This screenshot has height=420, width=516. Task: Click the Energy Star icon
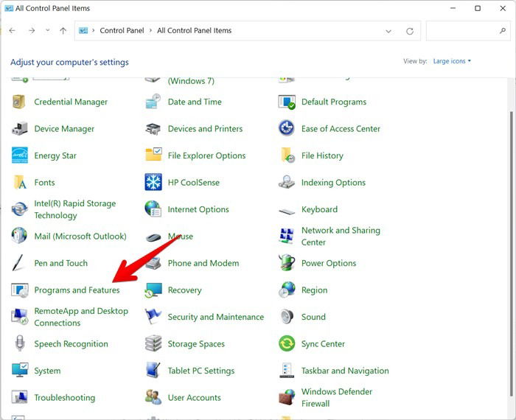click(20, 155)
